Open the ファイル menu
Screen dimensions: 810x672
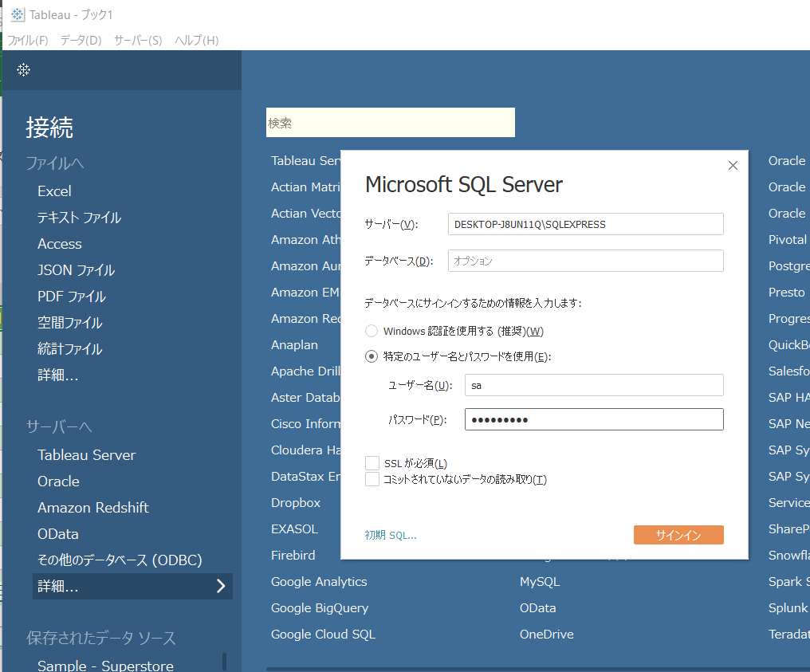28,40
